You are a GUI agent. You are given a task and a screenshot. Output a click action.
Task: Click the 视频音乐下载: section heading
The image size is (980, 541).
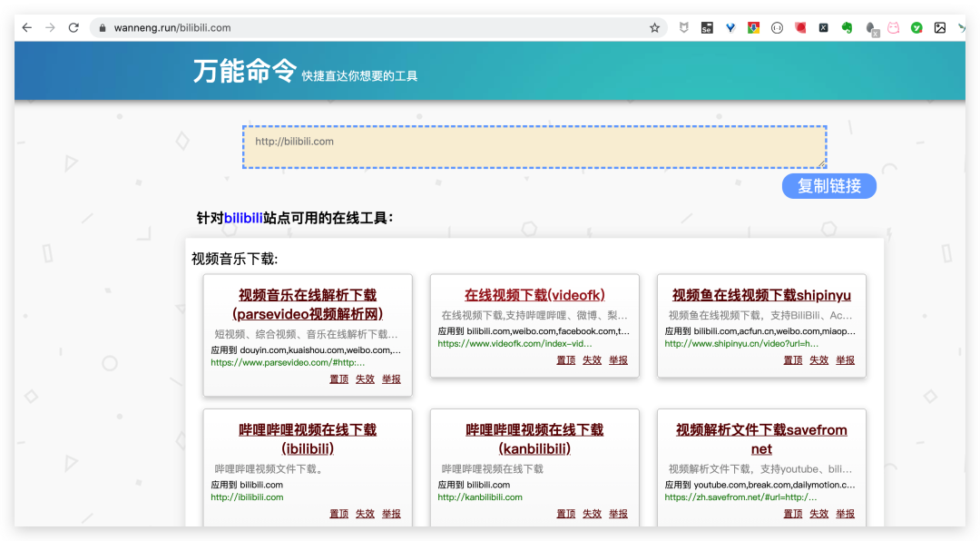click(234, 259)
